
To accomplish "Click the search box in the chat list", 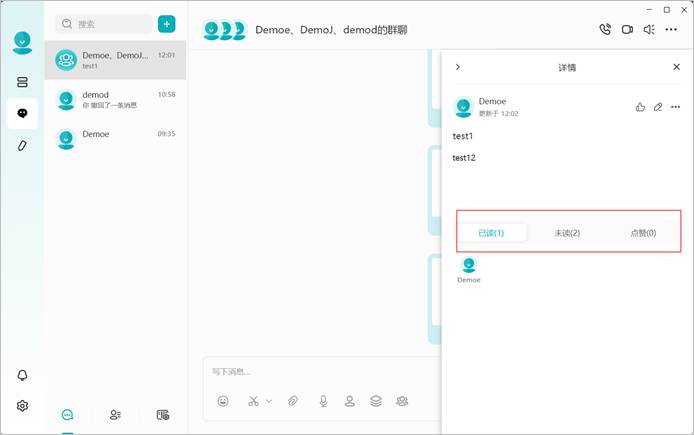I will 104,24.
